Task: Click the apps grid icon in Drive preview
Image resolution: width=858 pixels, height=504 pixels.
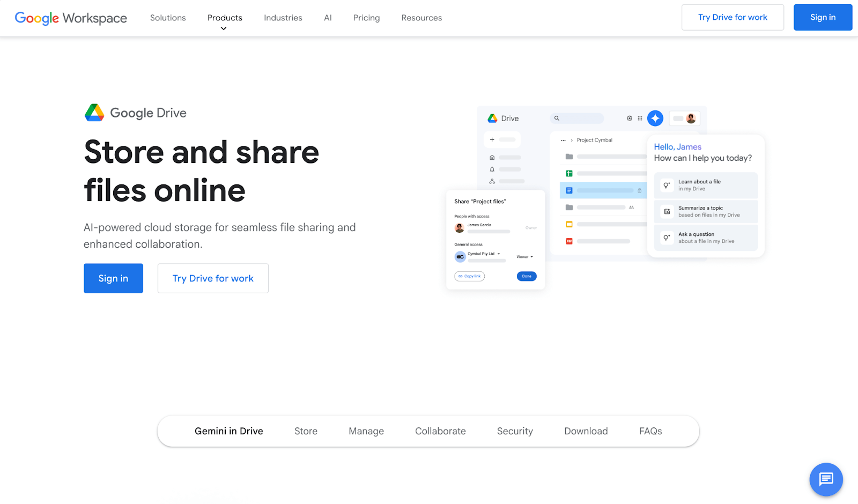Action: click(640, 118)
